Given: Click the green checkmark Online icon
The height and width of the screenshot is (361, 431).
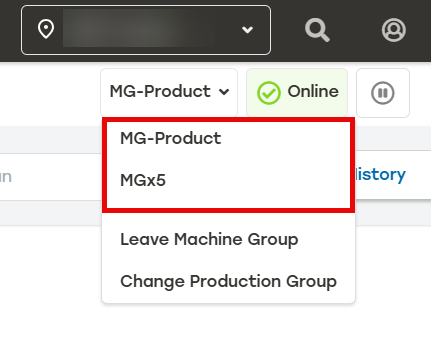Looking at the screenshot, I should point(269,93).
